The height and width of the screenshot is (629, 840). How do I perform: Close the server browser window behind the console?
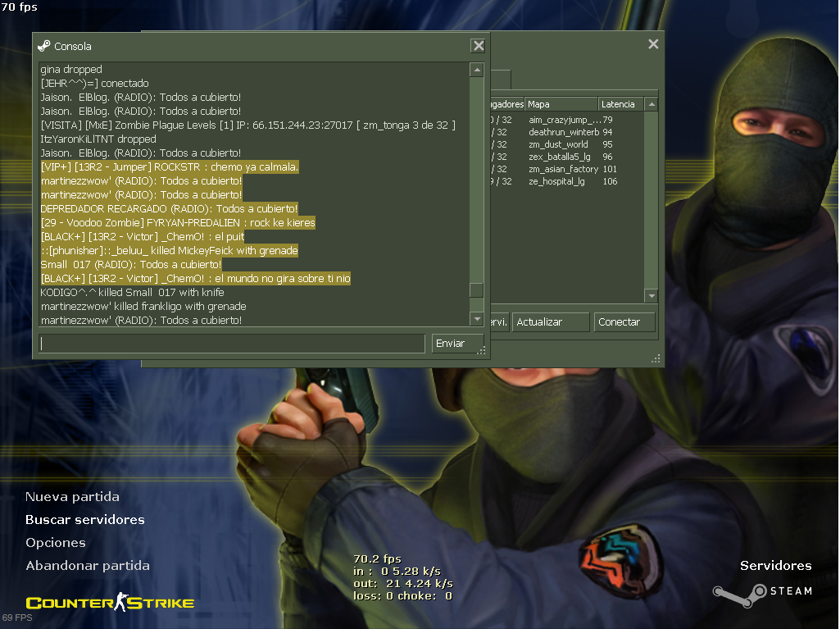point(653,44)
